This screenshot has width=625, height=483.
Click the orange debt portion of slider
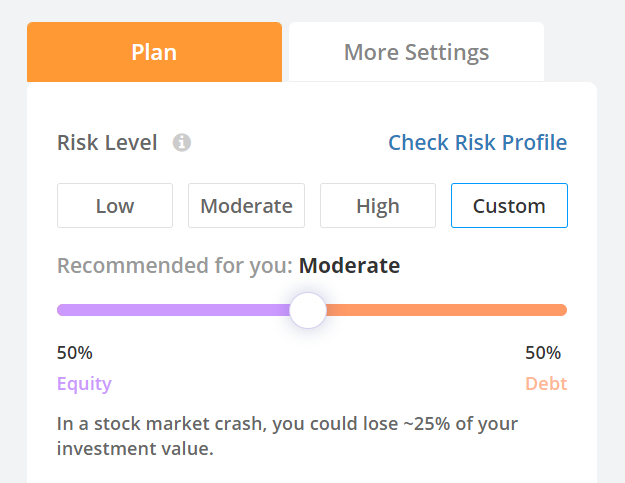446,310
